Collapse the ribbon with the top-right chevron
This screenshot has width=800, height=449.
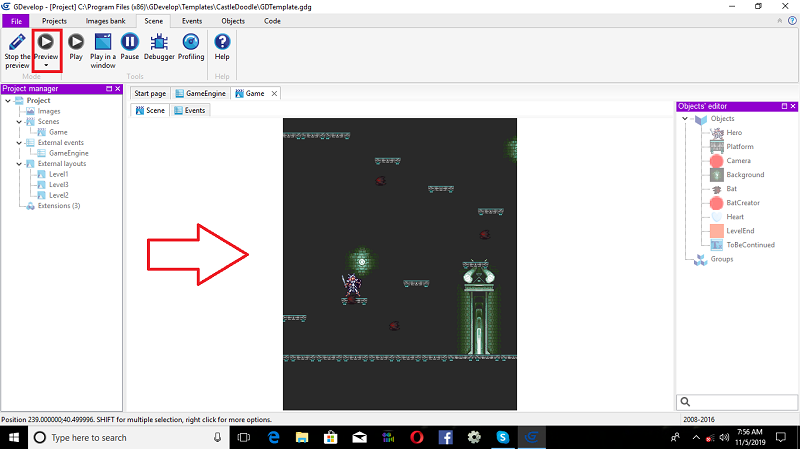(x=779, y=21)
